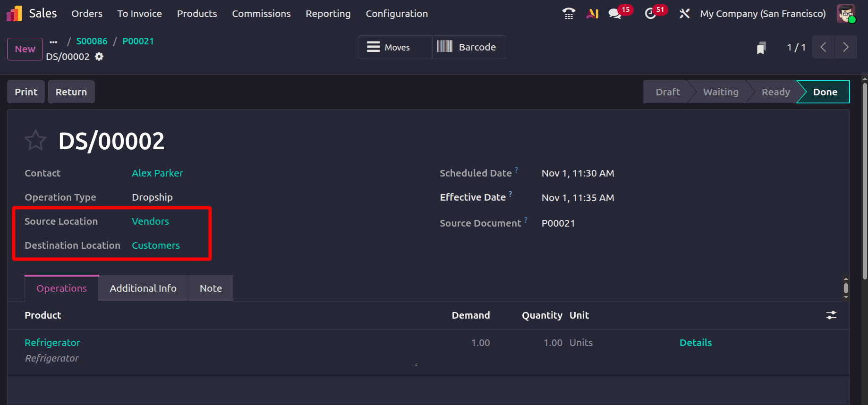Open the debug tools wrench icon
This screenshot has width=868, height=405.
tap(684, 14)
